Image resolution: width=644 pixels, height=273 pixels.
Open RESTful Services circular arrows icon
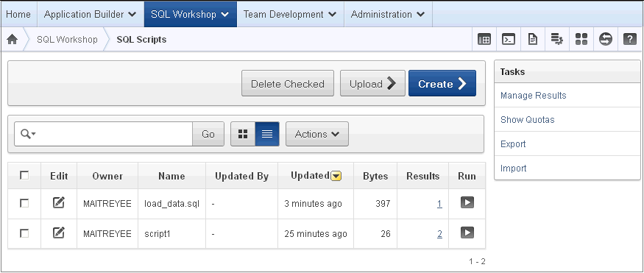point(606,40)
